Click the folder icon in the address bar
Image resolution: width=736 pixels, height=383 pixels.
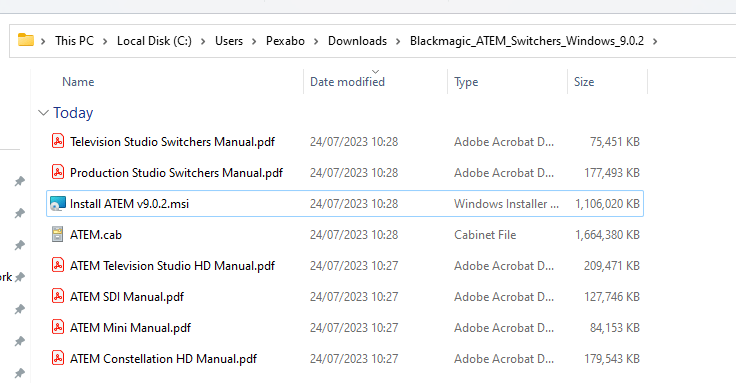pyautogui.click(x=26, y=40)
